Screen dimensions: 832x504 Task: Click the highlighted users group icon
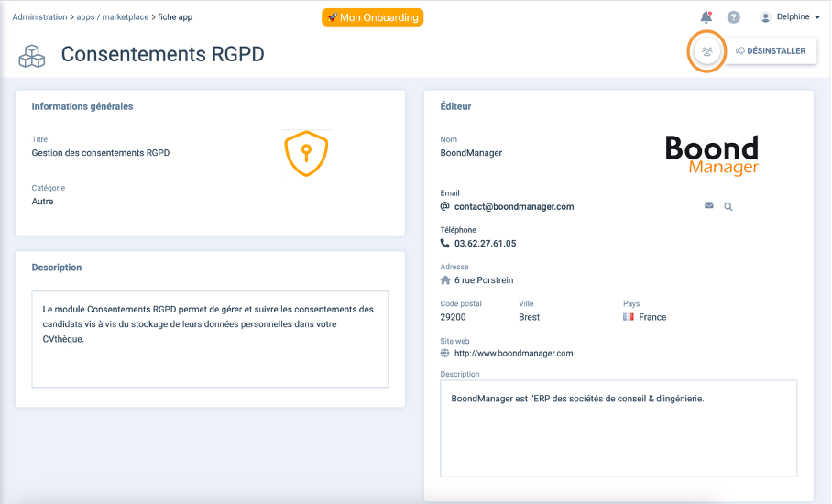[x=706, y=51]
